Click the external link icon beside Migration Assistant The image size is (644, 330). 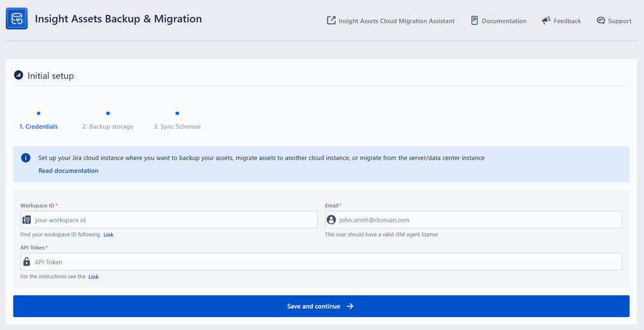pyautogui.click(x=331, y=21)
